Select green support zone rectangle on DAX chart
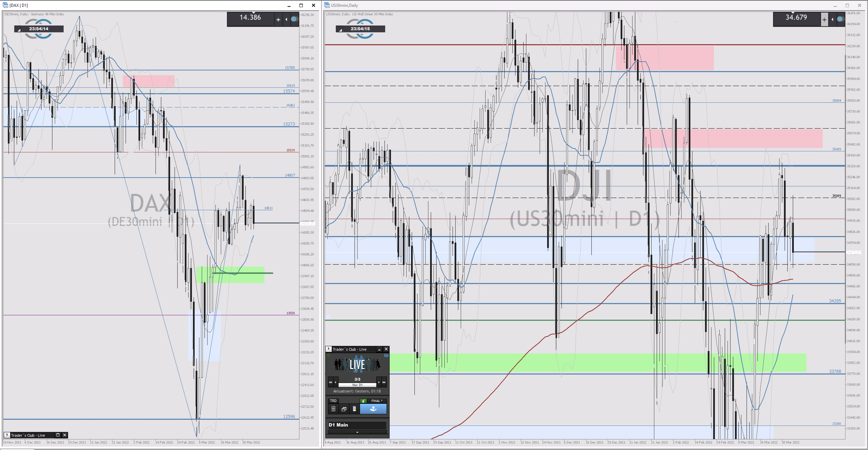The height and width of the screenshot is (450, 868). click(x=230, y=274)
